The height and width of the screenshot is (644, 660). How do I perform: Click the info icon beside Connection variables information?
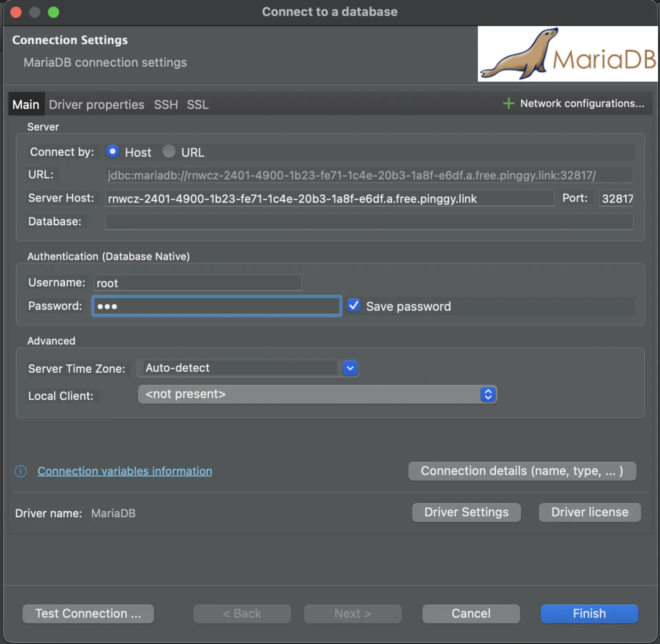[x=21, y=471]
